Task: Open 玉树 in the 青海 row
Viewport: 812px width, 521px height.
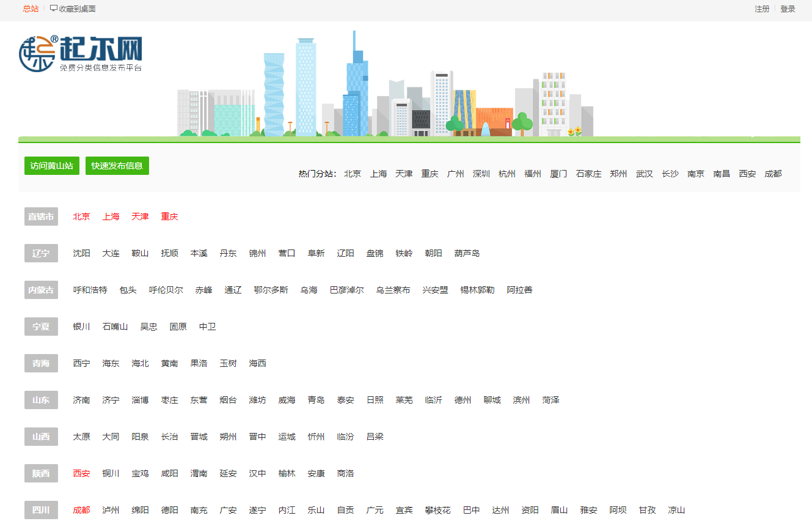Action: [x=228, y=363]
